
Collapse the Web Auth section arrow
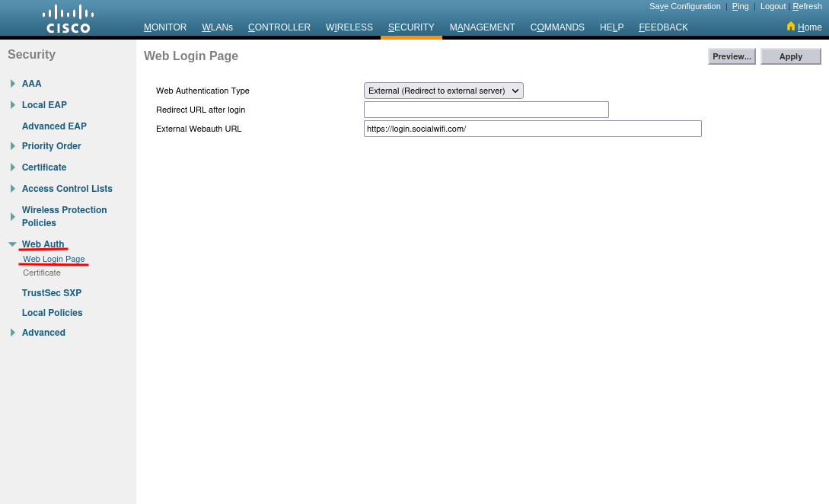point(12,244)
